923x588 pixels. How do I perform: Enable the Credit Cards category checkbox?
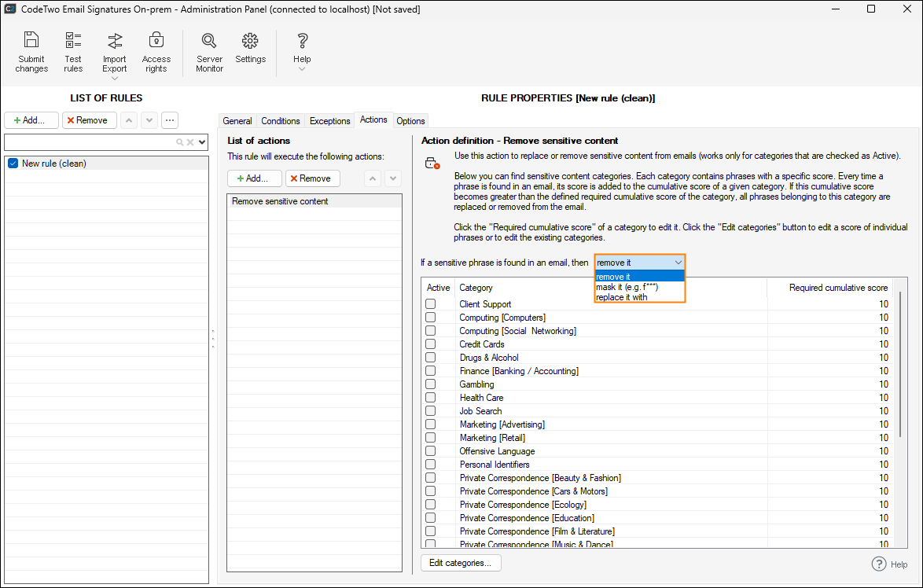click(430, 344)
